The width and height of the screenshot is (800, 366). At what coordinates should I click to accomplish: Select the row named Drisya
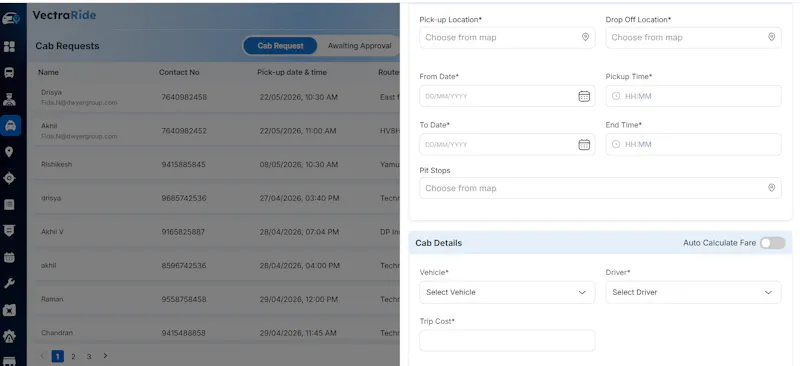[x=217, y=97]
